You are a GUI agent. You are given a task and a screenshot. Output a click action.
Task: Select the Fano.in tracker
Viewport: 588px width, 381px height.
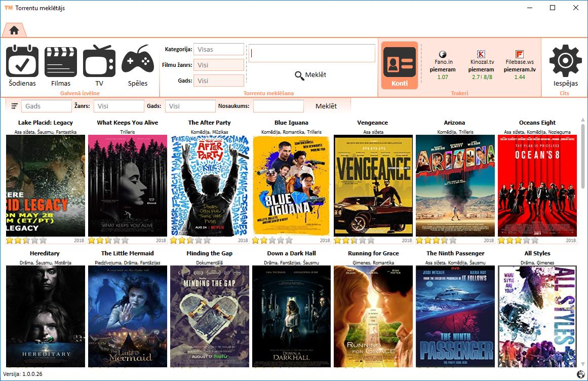pyautogui.click(x=443, y=66)
